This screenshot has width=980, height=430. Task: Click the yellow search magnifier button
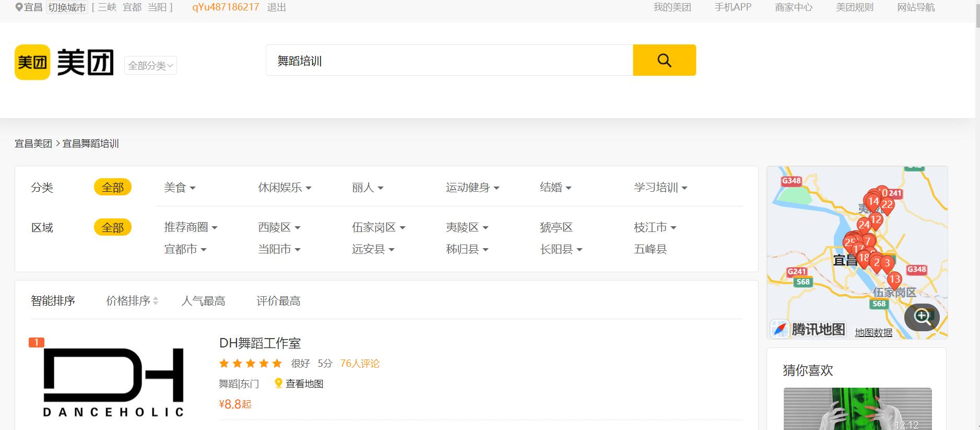point(664,60)
